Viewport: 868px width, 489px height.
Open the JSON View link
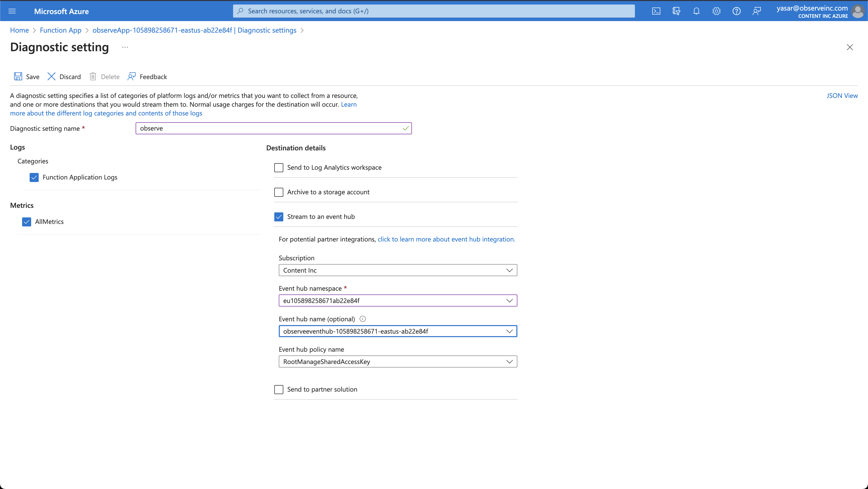(x=842, y=96)
